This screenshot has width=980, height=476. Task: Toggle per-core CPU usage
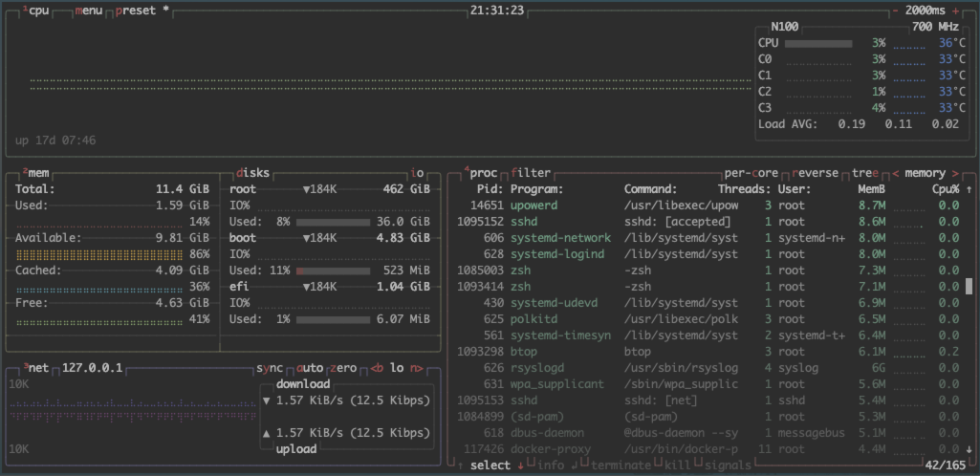[751, 173]
